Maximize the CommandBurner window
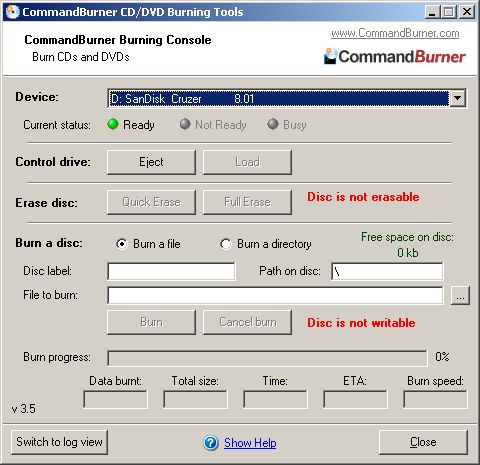The width and height of the screenshot is (480, 465). [x=449, y=12]
